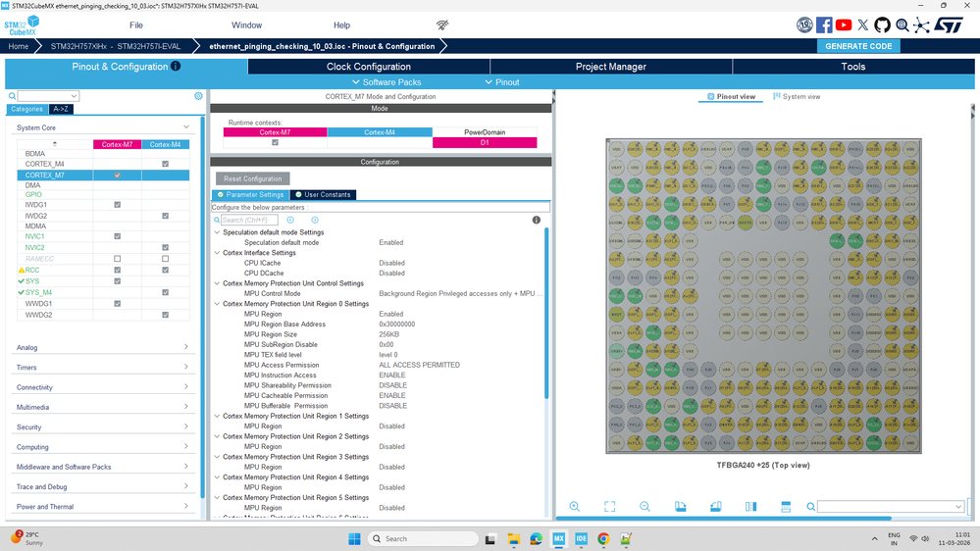
Task: Open the ST community network icon
Action: 921,25
